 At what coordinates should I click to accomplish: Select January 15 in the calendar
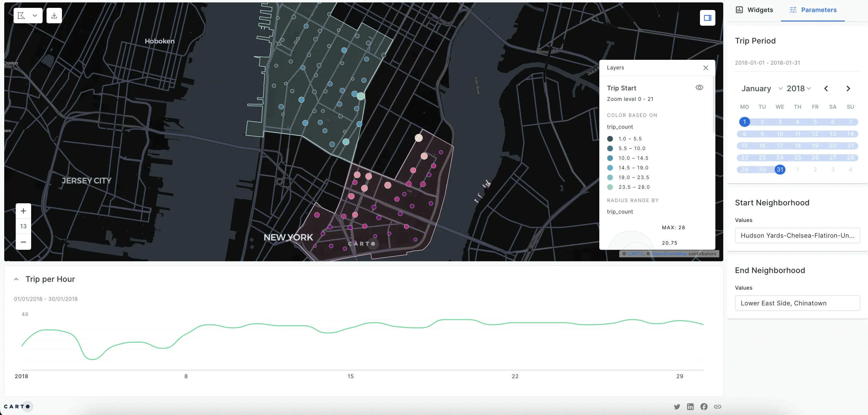coord(745,146)
